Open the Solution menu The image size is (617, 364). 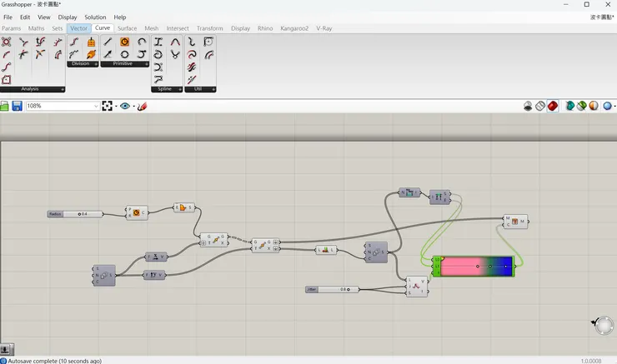(x=95, y=17)
